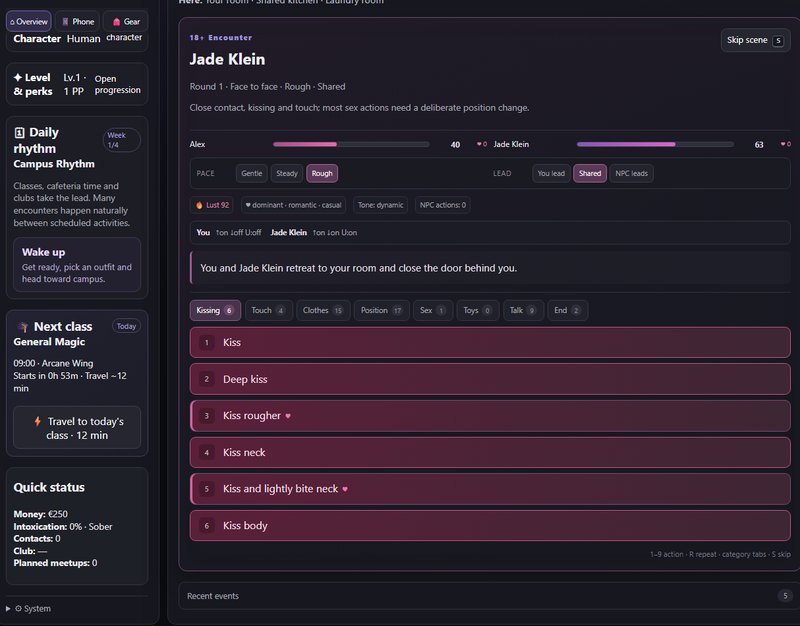Open the Sex category tab
800x626 pixels.
(x=433, y=310)
